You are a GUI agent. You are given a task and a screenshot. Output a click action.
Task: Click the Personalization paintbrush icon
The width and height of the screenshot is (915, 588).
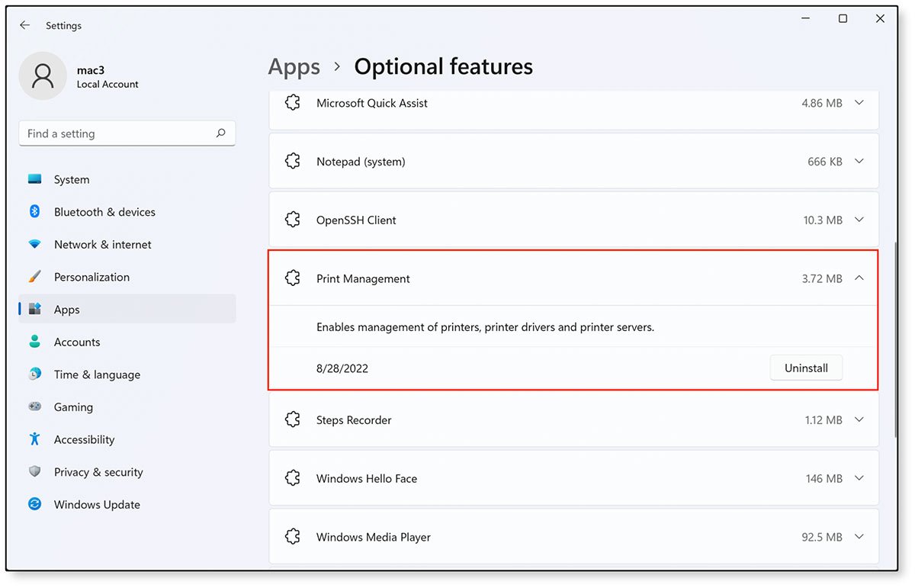(x=35, y=277)
